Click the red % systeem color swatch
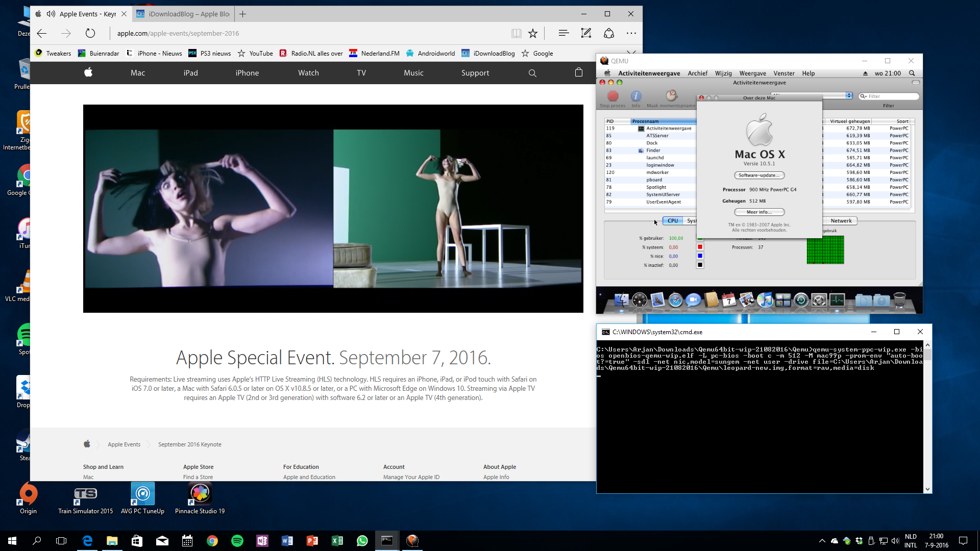Screen dimensions: 980x551 700,247
